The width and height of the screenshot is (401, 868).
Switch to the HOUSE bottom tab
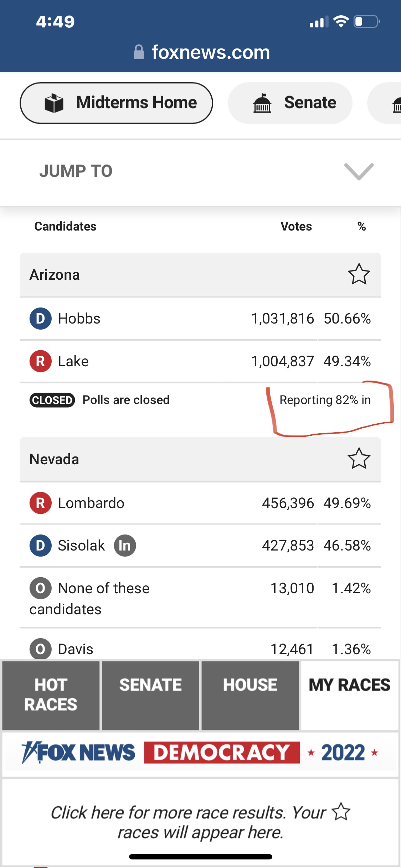pos(250,695)
